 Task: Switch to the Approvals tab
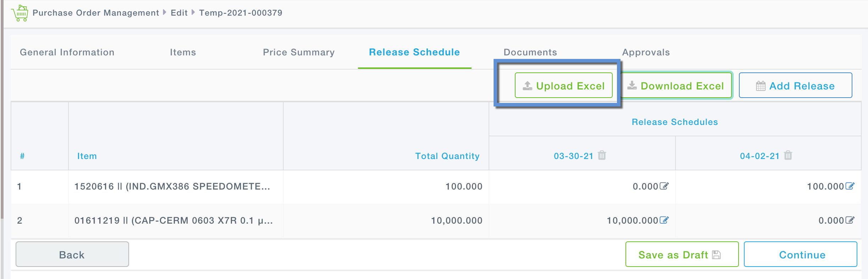[646, 52]
